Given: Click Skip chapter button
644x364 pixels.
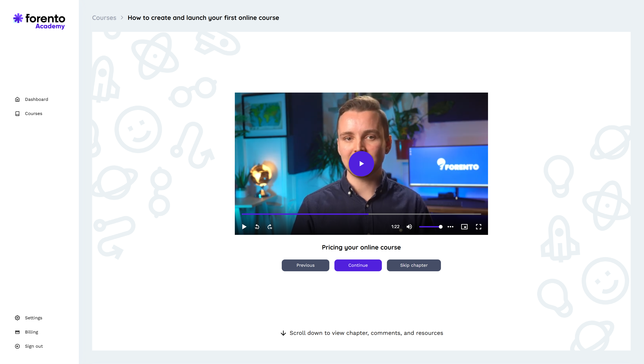Looking at the screenshot, I should 413,265.
